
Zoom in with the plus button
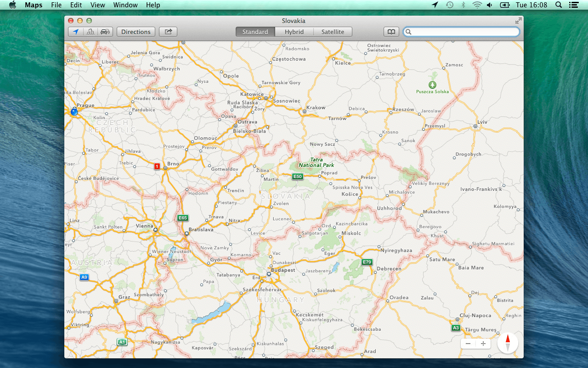tap(483, 344)
